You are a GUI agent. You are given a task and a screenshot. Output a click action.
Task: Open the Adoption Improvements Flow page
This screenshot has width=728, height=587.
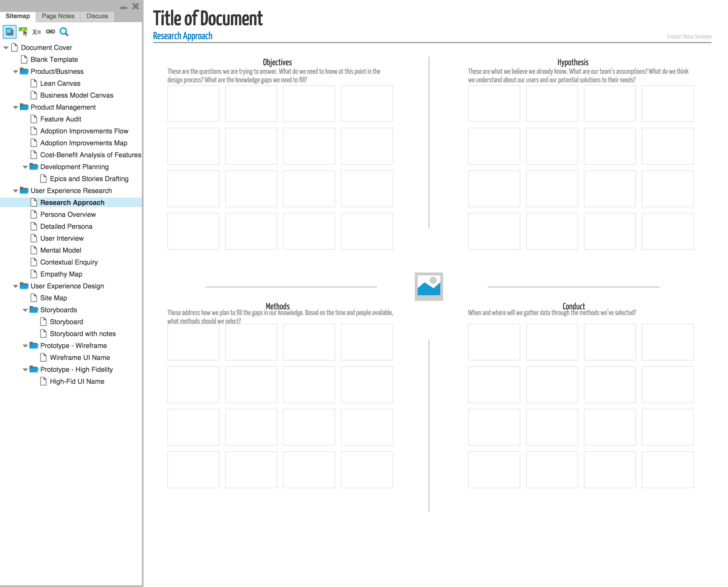(84, 131)
